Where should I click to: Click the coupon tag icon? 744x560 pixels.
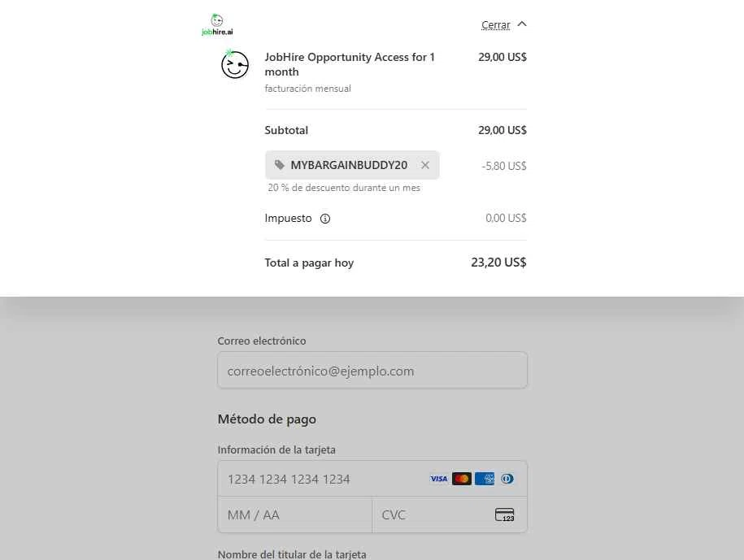coord(280,164)
